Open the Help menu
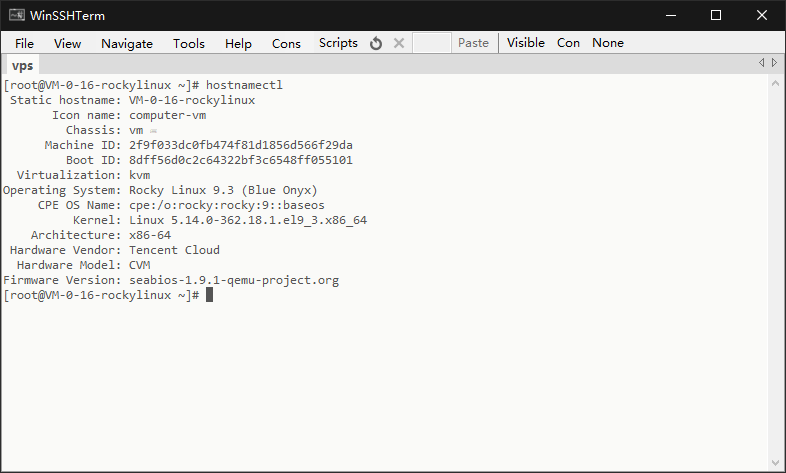 [x=238, y=43]
